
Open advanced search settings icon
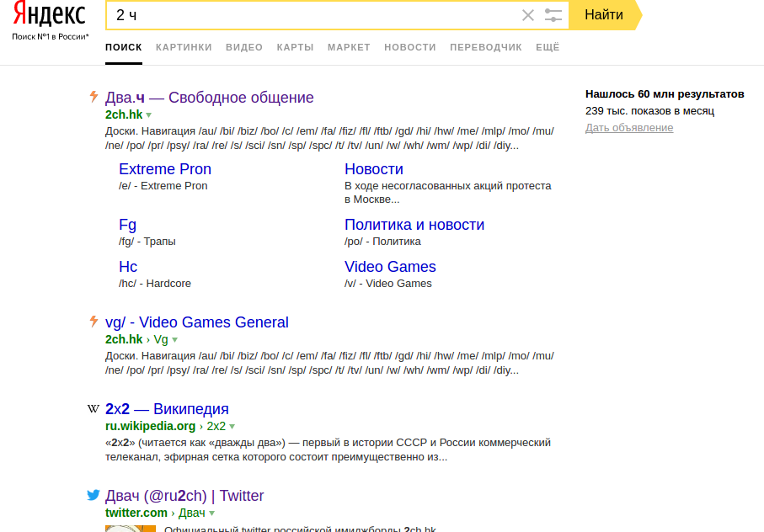pyautogui.click(x=553, y=15)
